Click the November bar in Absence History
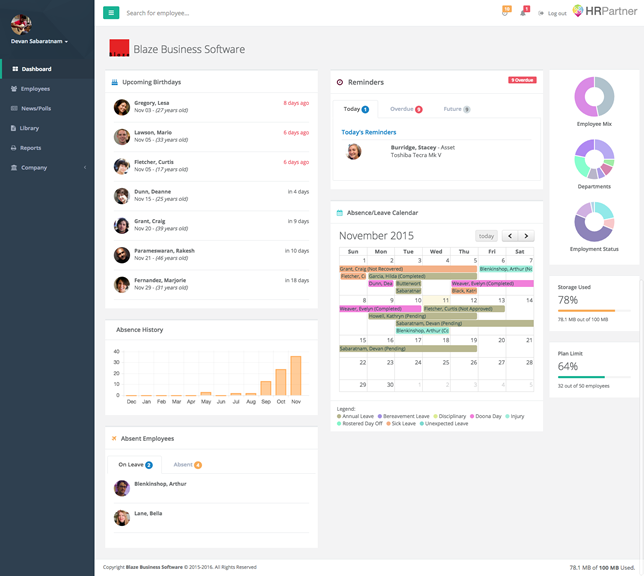644x576 pixels. (x=296, y=376)
